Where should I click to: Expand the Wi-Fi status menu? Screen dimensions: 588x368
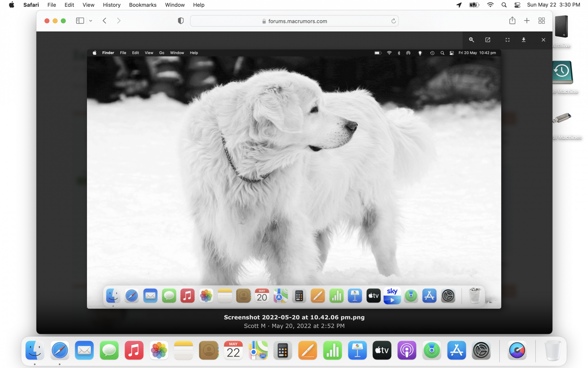490,5
